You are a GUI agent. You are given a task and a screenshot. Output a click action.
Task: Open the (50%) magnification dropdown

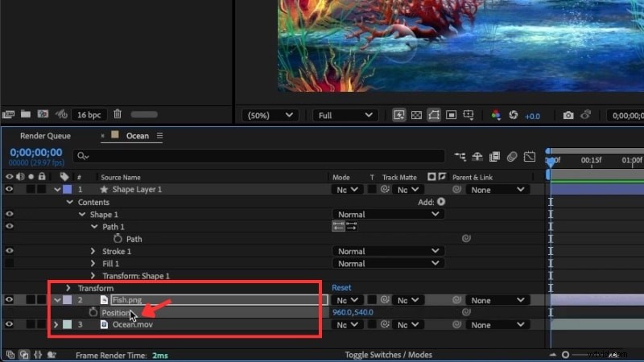point(270,115)
